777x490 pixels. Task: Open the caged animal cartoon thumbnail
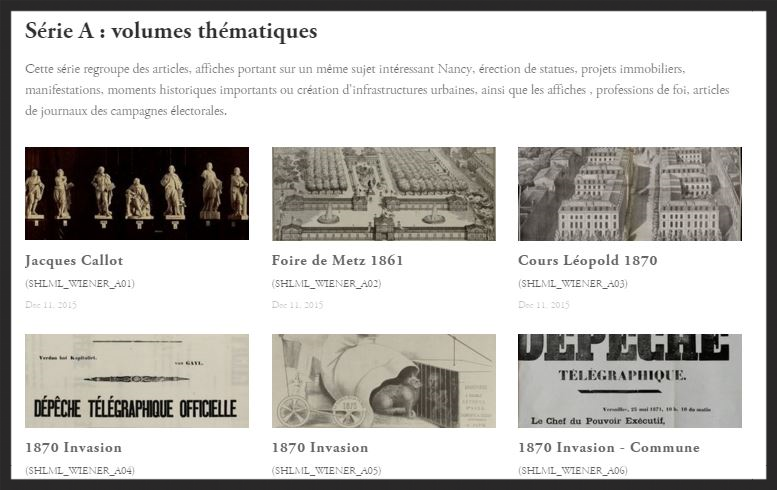click(384, 381)
